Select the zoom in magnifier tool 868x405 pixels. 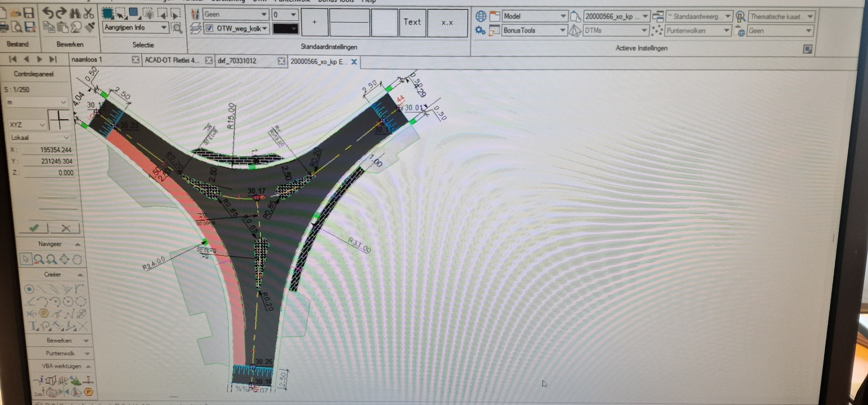(x=51, y=259)
